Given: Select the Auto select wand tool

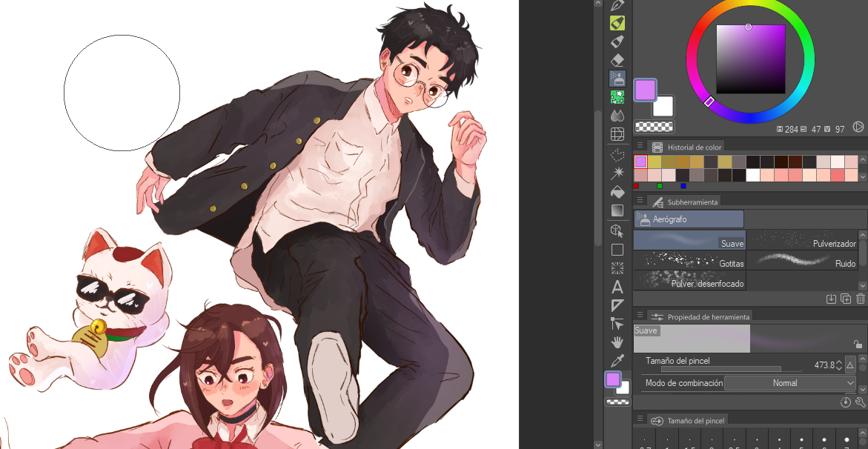Looking at the screenshot, I should (617, 174).
